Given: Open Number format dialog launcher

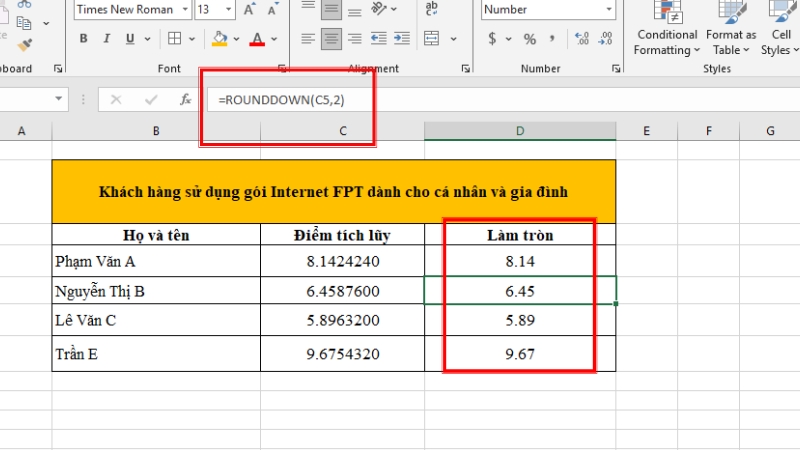Looking at the screenshot, I should tap(616, 68).
